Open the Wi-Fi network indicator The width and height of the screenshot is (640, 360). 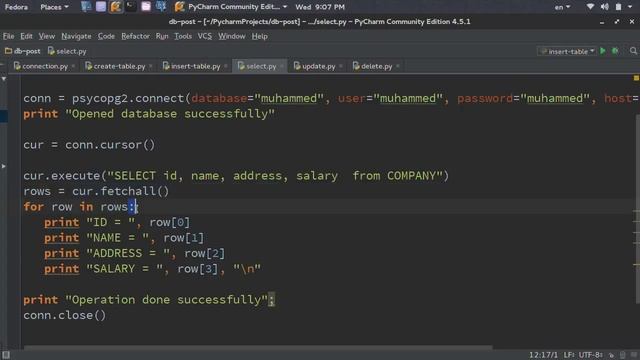tap(590, 7)
